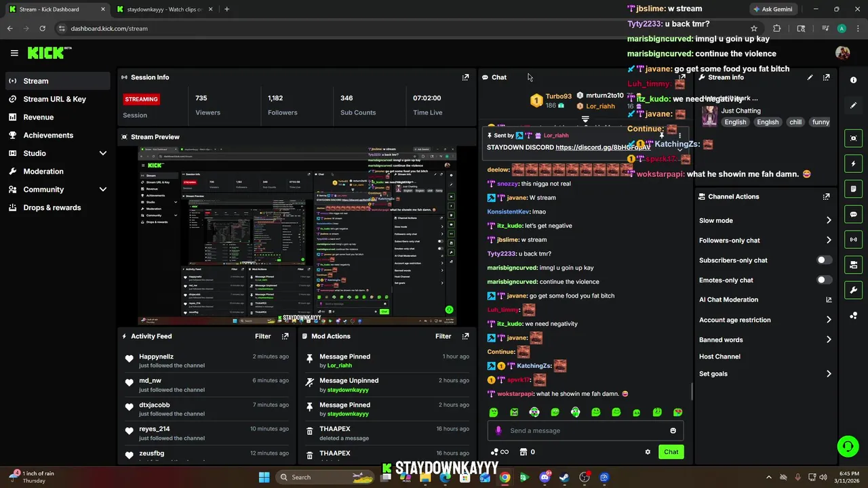868x488 pixels.
Task: Click the Kick logo in header
Action: tap(50, 53)
